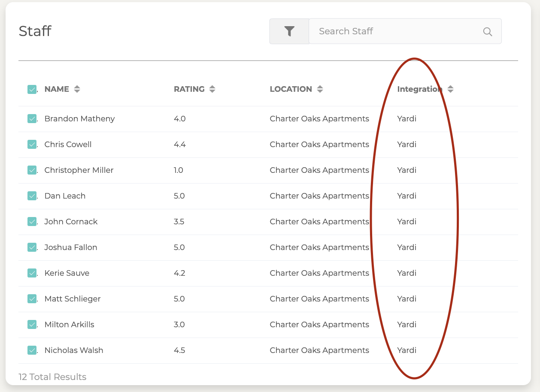Click Joshua Fallon's Charter Oaks Apartments location
This screenshot has width=540, height=392.
(x=319, y=247)
